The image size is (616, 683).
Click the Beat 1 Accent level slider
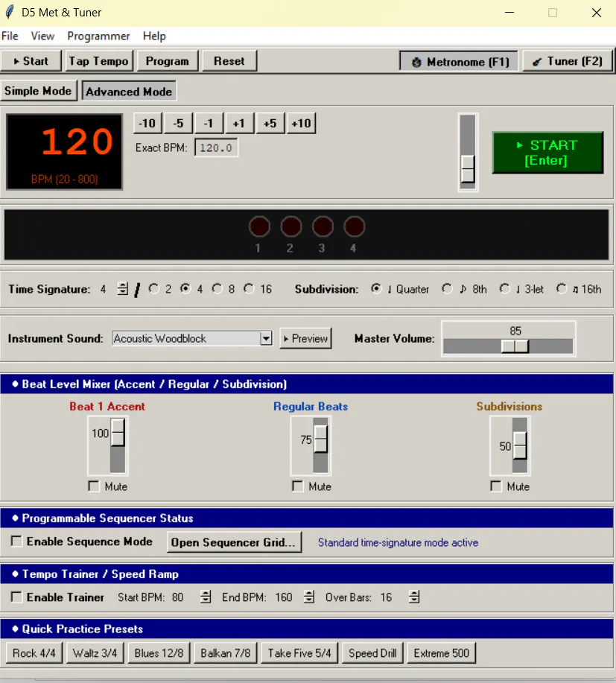[118, 433]
